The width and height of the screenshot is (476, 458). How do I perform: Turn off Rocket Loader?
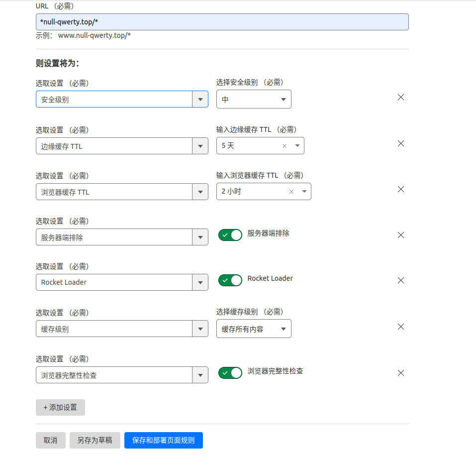point(230,280)
